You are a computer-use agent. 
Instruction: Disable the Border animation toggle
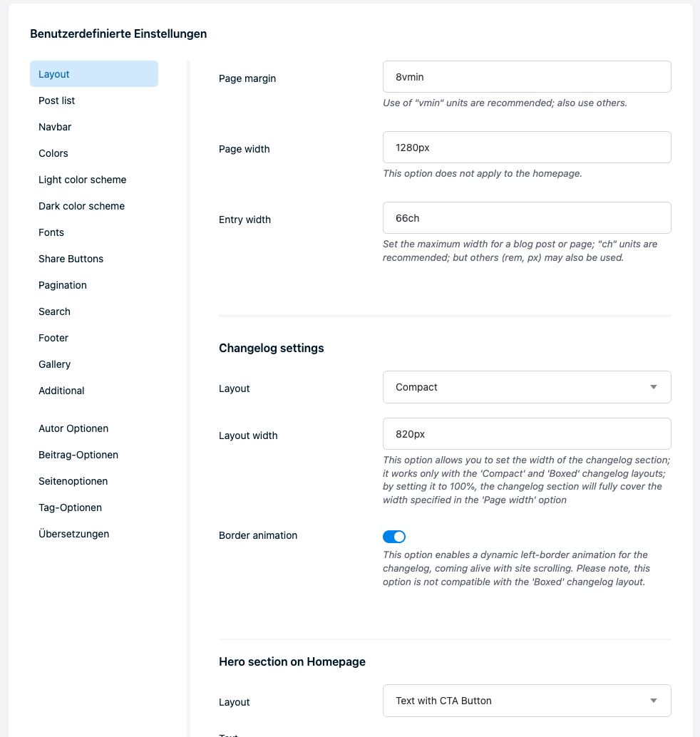pyautogui.click(x=393, y=536)
